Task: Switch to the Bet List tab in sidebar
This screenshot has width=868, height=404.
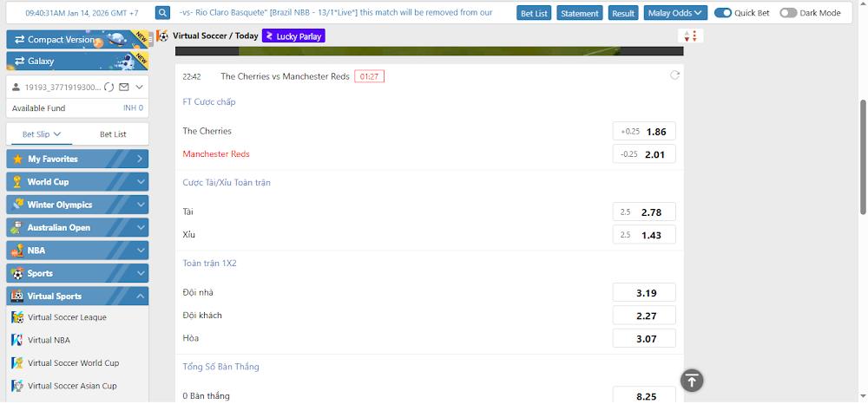Action: (x=113, y=134)
